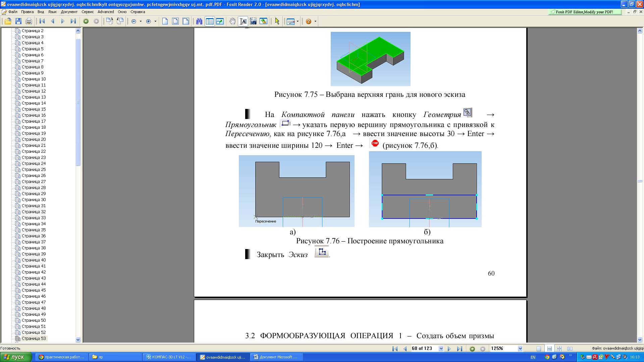The width and height of the screenshot is (644, 362).
Task: Open the Вид menu
Action: coord(41,12)
